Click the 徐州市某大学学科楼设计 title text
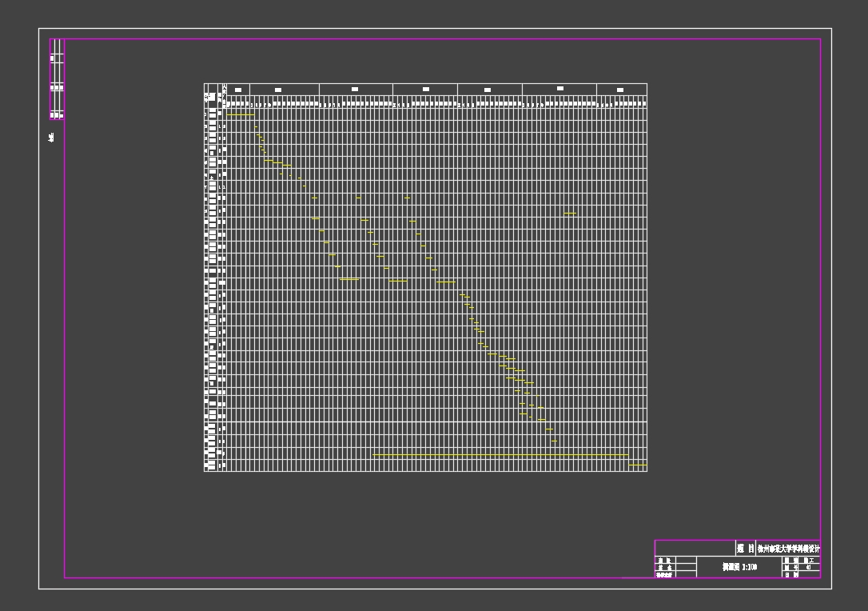 [787, 548]
